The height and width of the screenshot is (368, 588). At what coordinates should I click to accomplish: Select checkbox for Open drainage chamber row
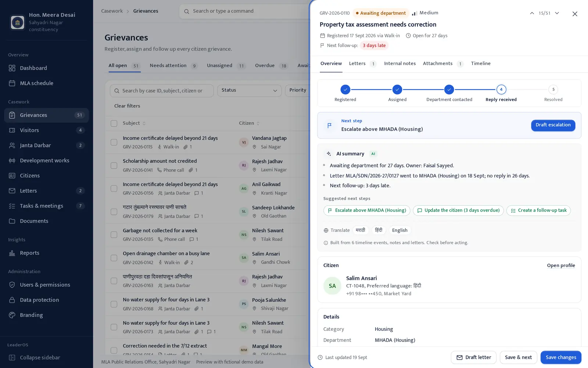pyautogui.click(x=114, y=258)
